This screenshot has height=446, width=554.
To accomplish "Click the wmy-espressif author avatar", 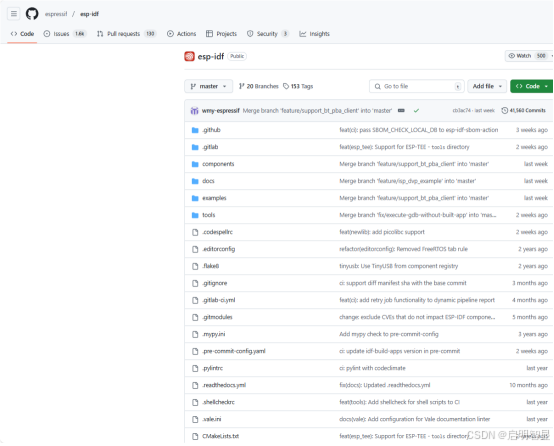I will (194, 111).
